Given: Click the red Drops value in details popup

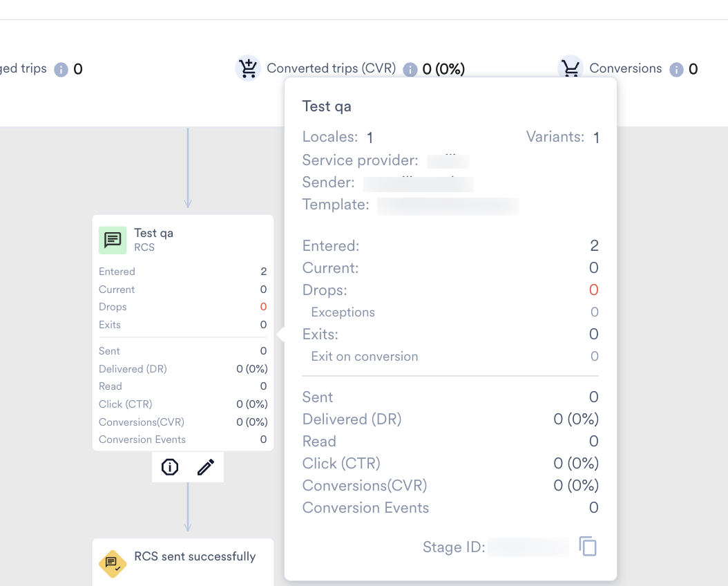Looking at the screenshot, I should pyautogui.click(x=593, y=290).
